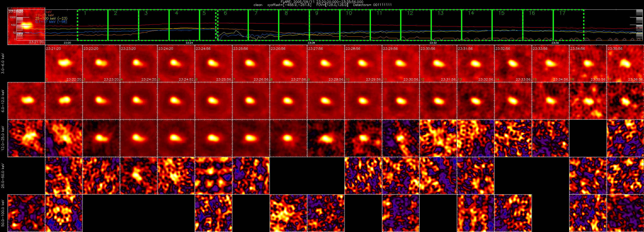644x232 pixels.
Task: Select interval 5 label in the lightcurve plot
Action: [204, 13]
